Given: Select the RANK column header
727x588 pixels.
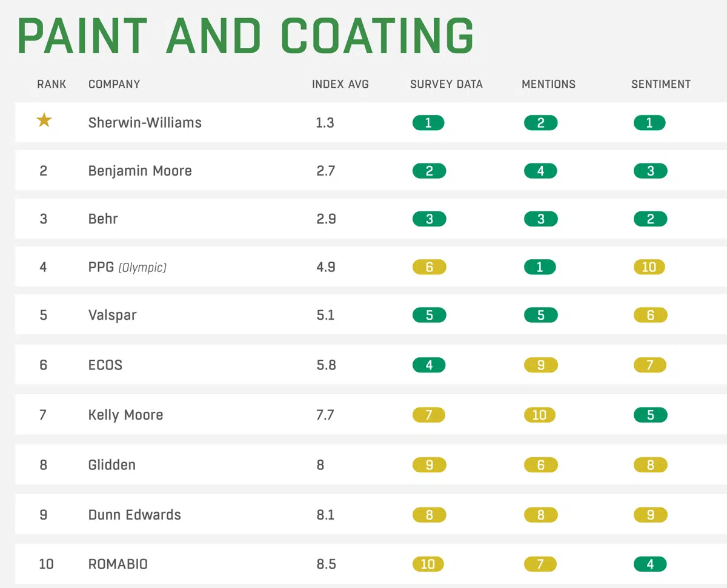Looking at the screenshot, I should pyautogui.click(x=51, y=84).
